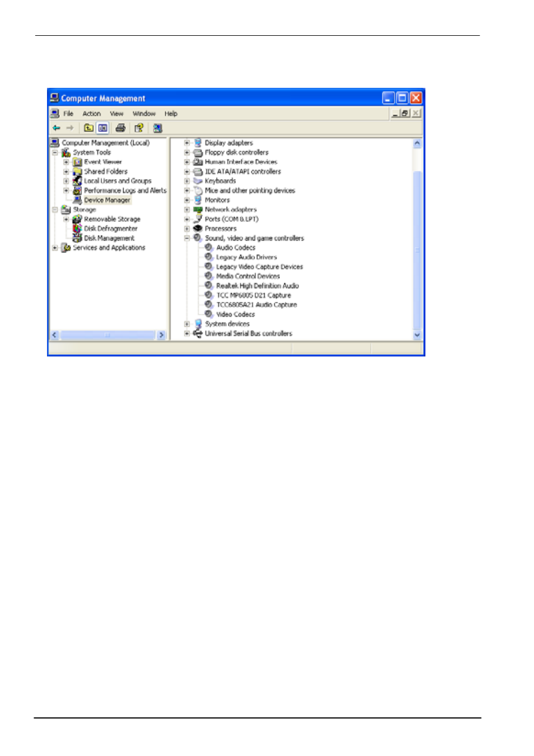Viewport: 534px width, 756px height.
Task: Click the Media Control Devices speaker icon
Action: 209,276
